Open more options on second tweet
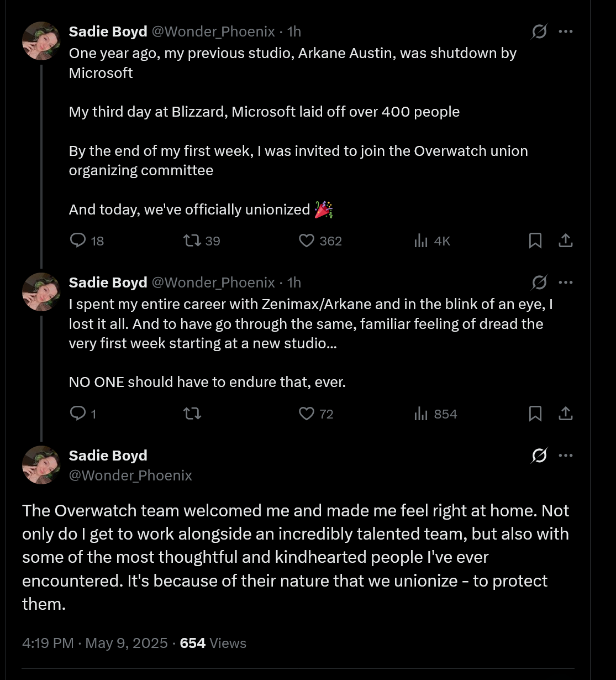This screenshot has width=616, height=680. (565, 283)
